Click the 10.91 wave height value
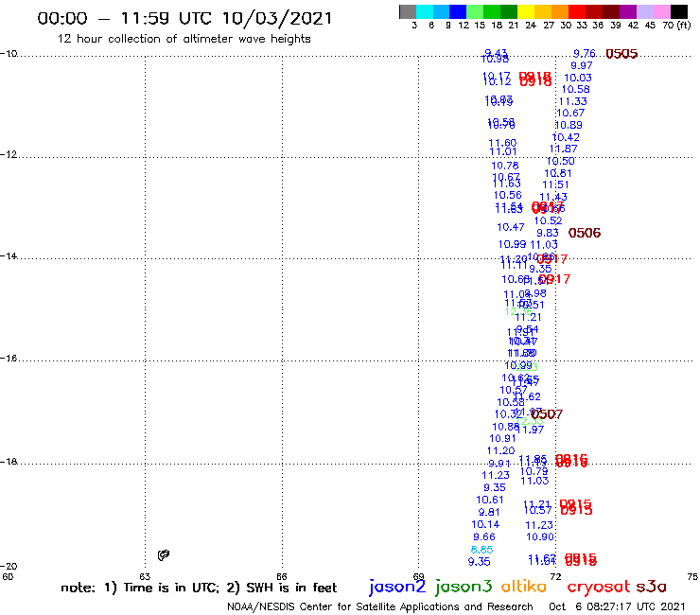Screen dimensions: 700x615 point(502,439)
